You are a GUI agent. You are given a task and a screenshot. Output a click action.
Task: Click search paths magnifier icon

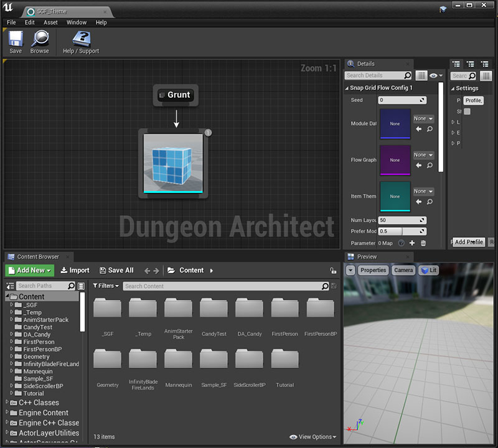tap(72, 286)
